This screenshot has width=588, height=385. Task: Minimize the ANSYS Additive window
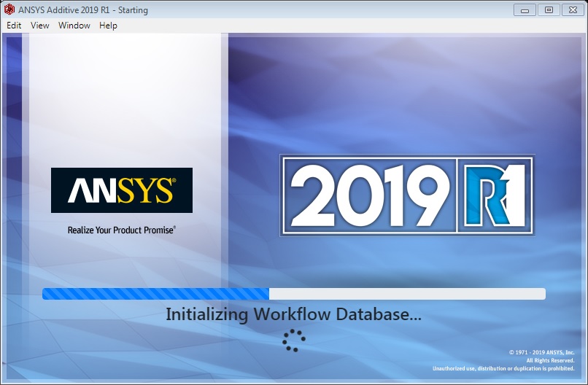[525, 10]
